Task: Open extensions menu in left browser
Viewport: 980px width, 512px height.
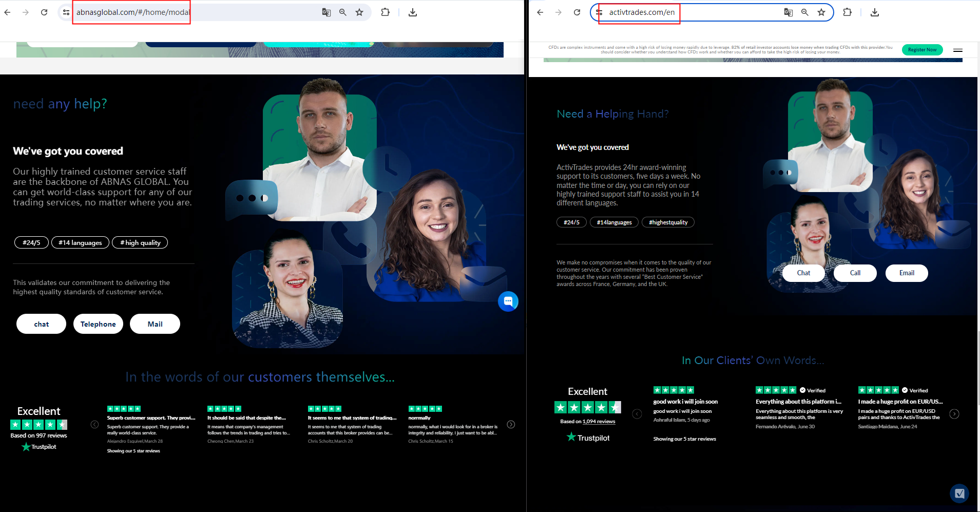Action: [385, 12]
